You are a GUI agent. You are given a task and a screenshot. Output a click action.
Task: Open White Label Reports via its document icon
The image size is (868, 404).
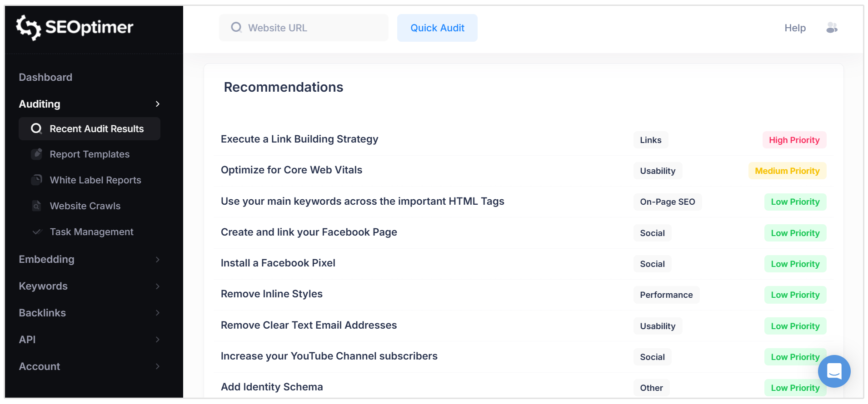click(36, 180)
